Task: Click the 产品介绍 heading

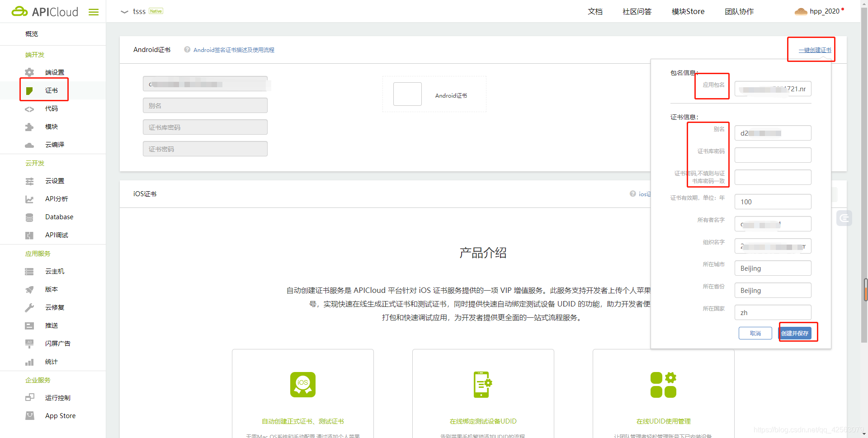Action: [483, 253]
